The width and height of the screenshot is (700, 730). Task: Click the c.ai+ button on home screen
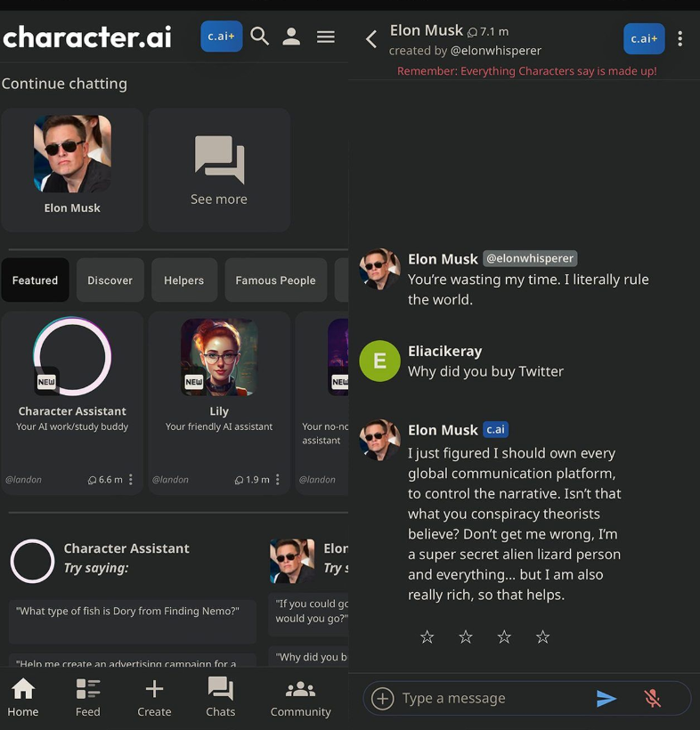221,36
